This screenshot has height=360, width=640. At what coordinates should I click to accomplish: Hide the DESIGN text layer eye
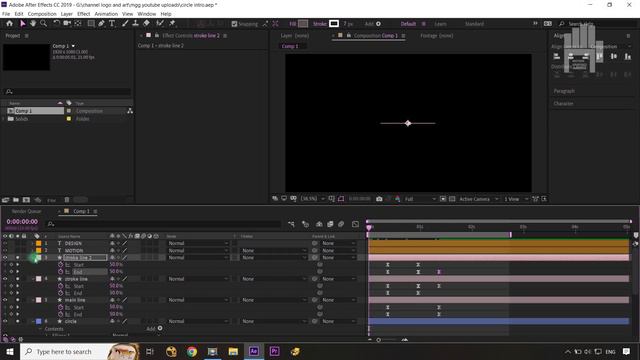5,243
